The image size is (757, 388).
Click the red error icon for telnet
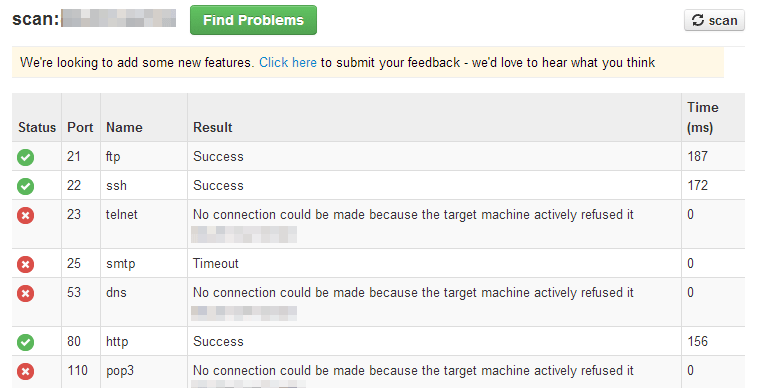tap(26, 215)
